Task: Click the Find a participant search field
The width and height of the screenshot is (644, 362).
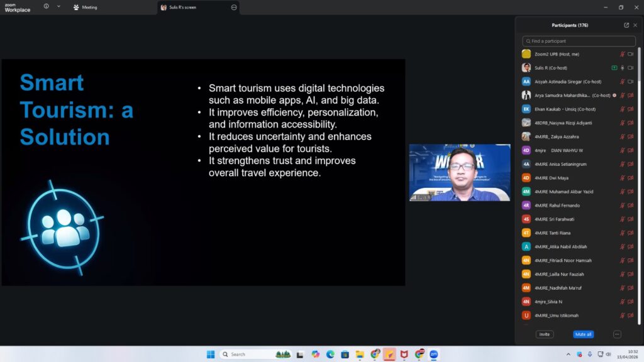Action: 579,41
